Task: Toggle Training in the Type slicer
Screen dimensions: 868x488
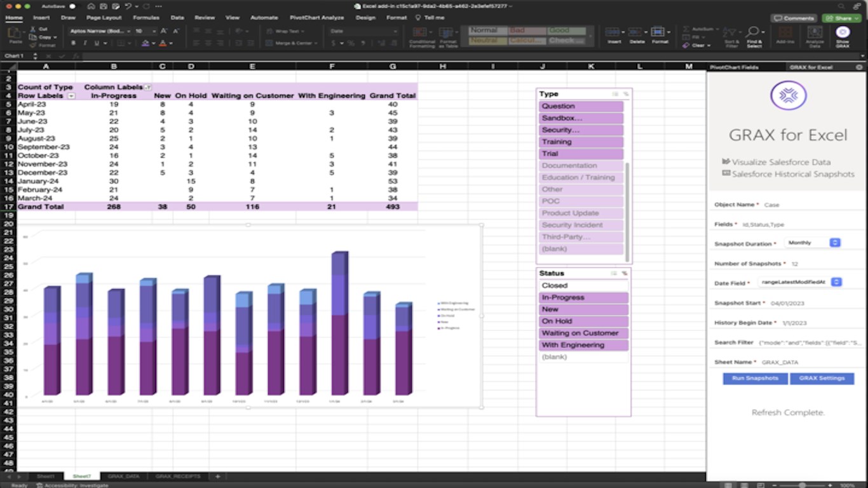Action: 581,142
